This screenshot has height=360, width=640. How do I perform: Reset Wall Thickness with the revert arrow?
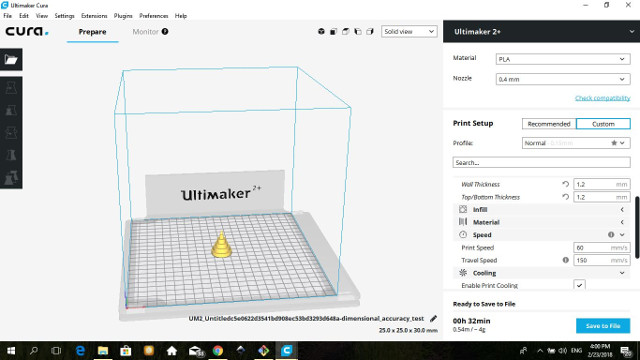coord(565,184)
